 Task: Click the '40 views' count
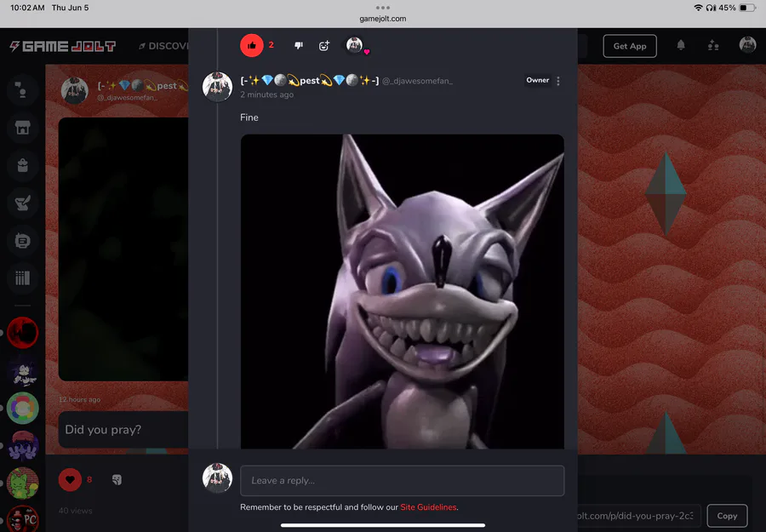coord(75,511)
